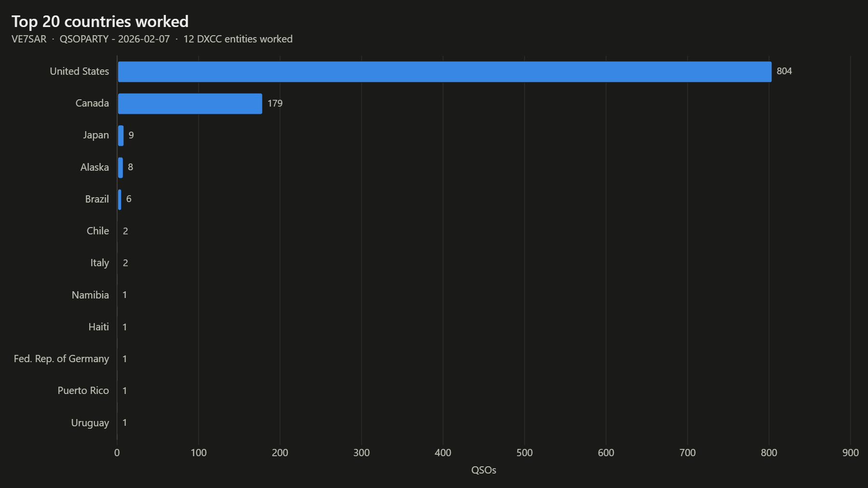Click the 'VE7SAR' callsign in subtitle
Screen dimensions: 868x488
(x=29, y=39)
